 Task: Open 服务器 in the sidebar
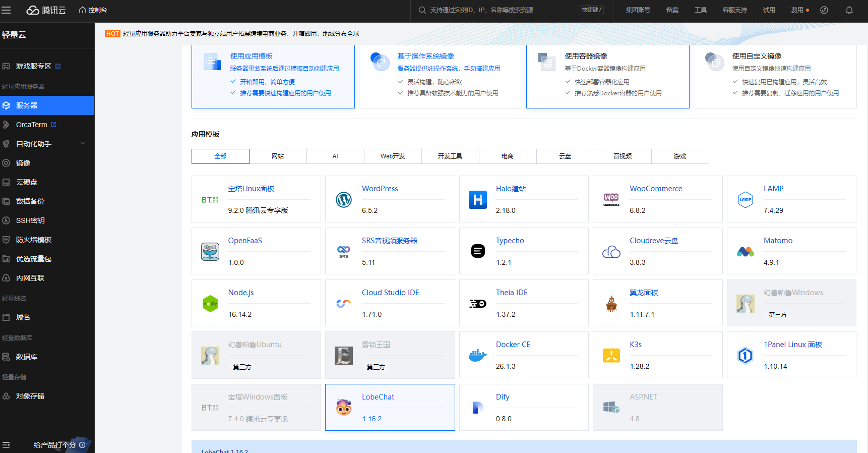tap(47, 105)
